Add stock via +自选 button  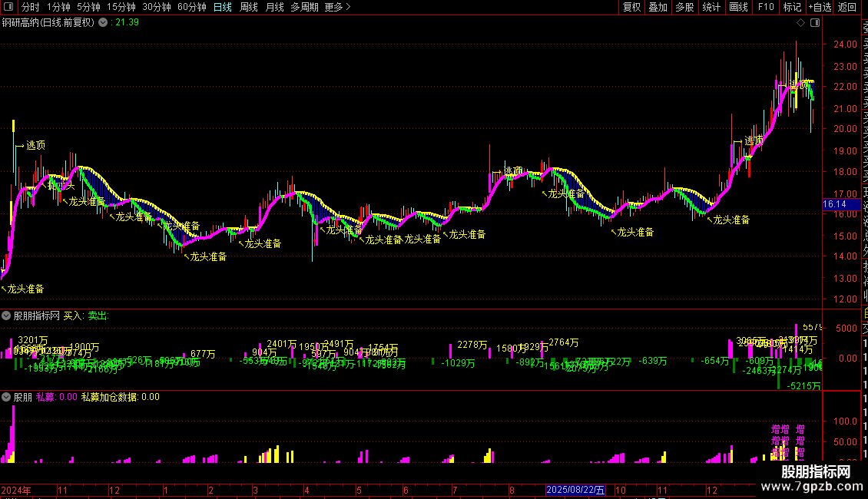(x=820, y=7)
